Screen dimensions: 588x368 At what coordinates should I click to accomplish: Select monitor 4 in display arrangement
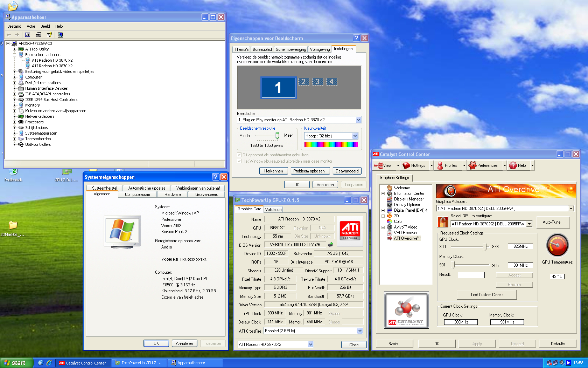click(331, 82)
